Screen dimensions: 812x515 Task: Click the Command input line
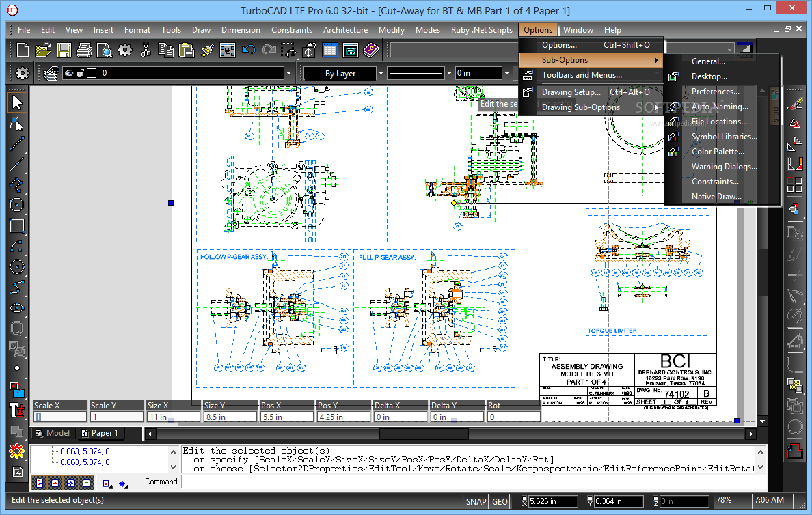click(x=473, y=482)
